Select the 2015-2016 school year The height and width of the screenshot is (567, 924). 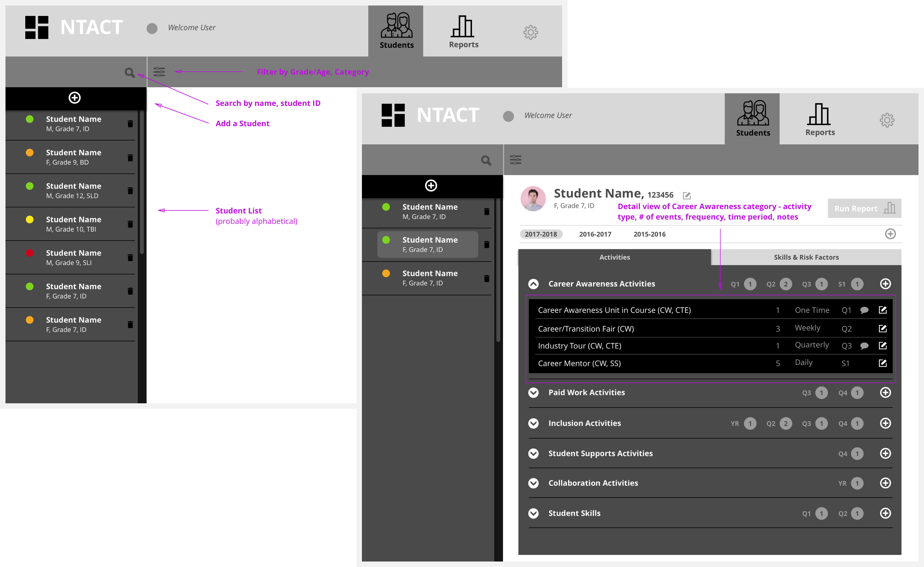(x=650, y=234)
